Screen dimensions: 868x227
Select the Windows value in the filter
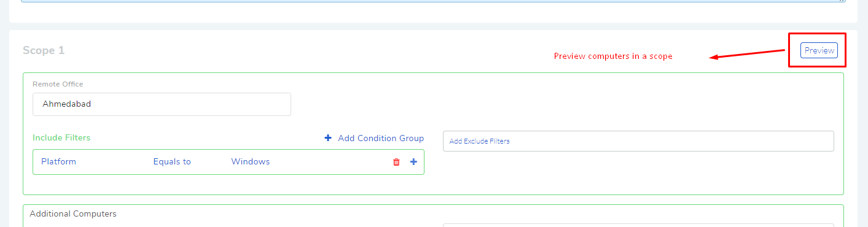pyautogui.click(x=250, y=162)
